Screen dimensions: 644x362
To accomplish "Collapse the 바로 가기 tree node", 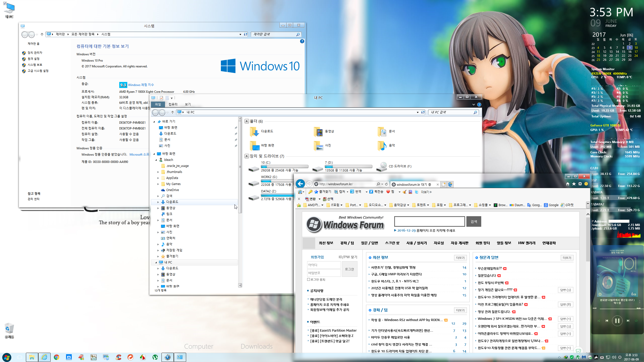I will coord(154,122).
